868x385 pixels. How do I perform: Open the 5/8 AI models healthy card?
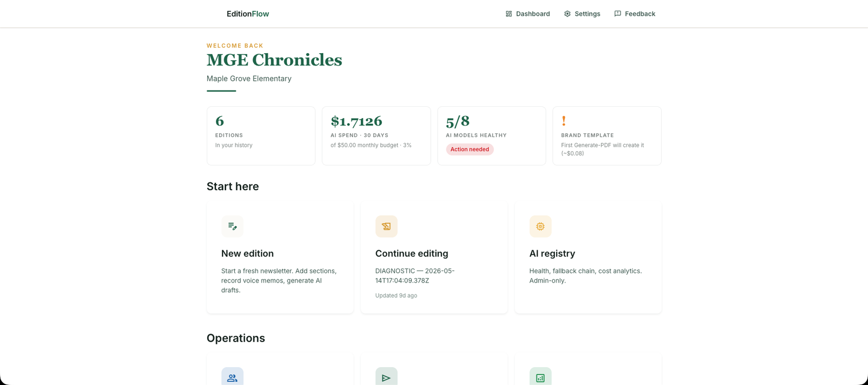point(492,136)
